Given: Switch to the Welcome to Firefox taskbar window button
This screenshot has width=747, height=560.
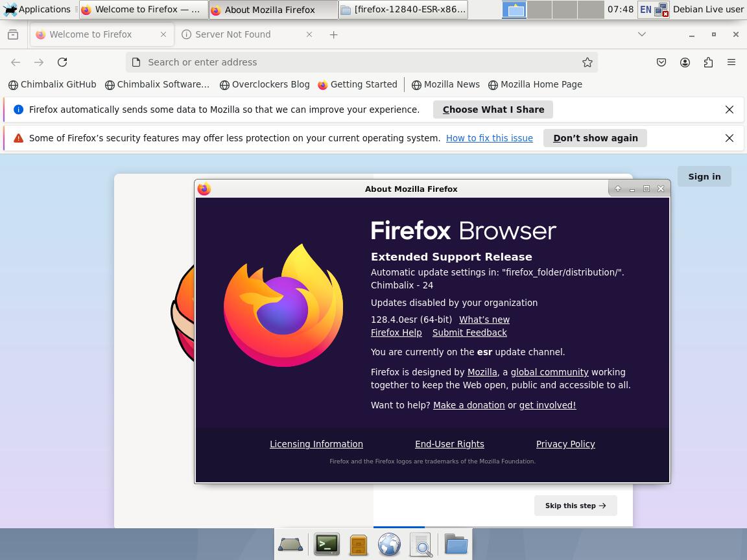Looking at the screenshot, I should click(x=144, y=10).
